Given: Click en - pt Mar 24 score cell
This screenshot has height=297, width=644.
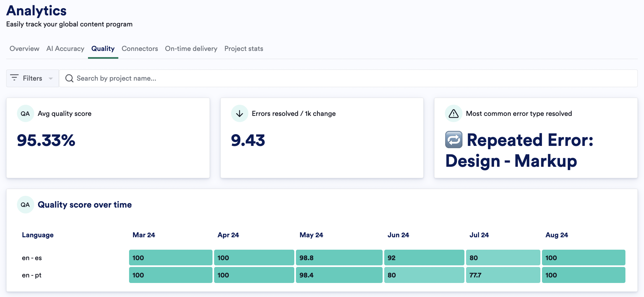Looking at the screenshot, I should (171, 275).
